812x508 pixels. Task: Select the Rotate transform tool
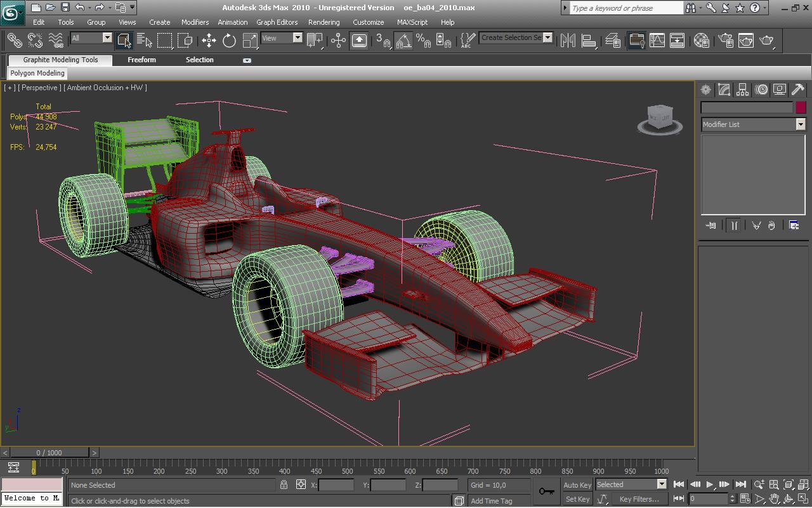pos(229,41)
